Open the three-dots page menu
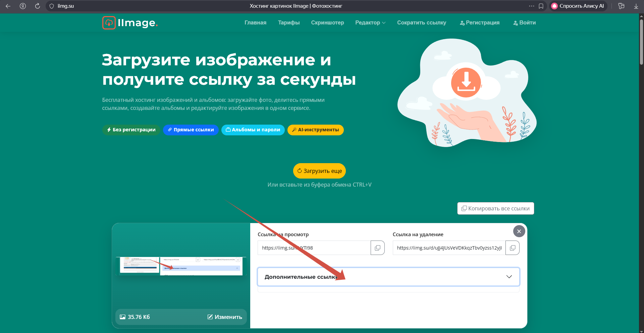Image resolution: width=644 pixels, height=333 pixels. (x=532, y=6)
